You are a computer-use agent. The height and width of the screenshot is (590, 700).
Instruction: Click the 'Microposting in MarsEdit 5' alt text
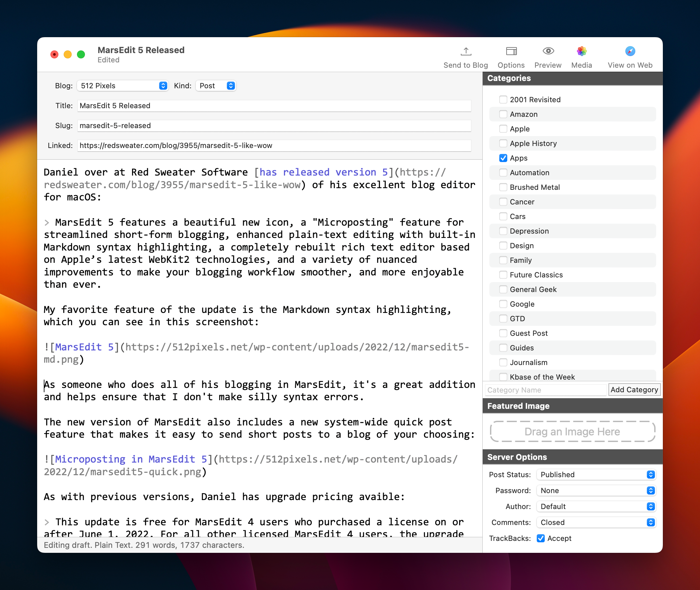coord(131,460)
